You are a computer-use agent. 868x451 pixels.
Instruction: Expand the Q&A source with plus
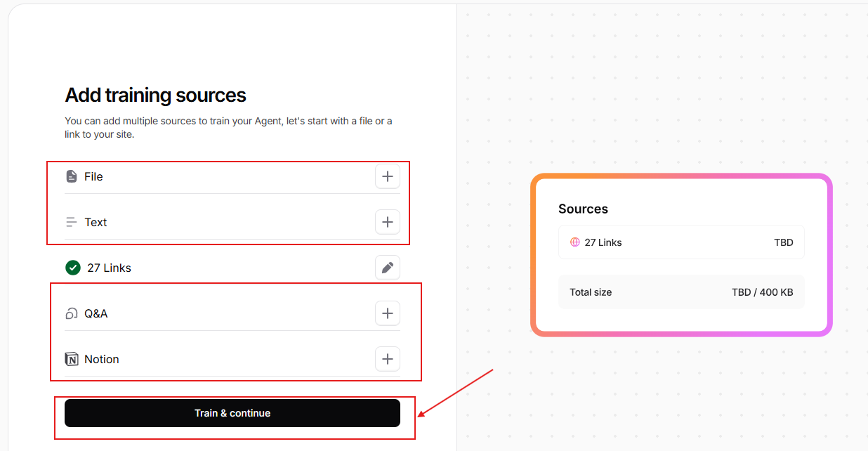point(387,313)
